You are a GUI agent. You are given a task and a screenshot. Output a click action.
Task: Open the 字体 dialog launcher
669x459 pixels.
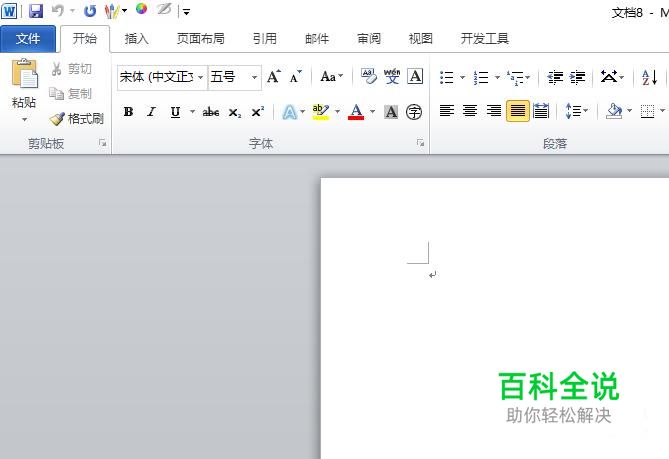(420, 143)
